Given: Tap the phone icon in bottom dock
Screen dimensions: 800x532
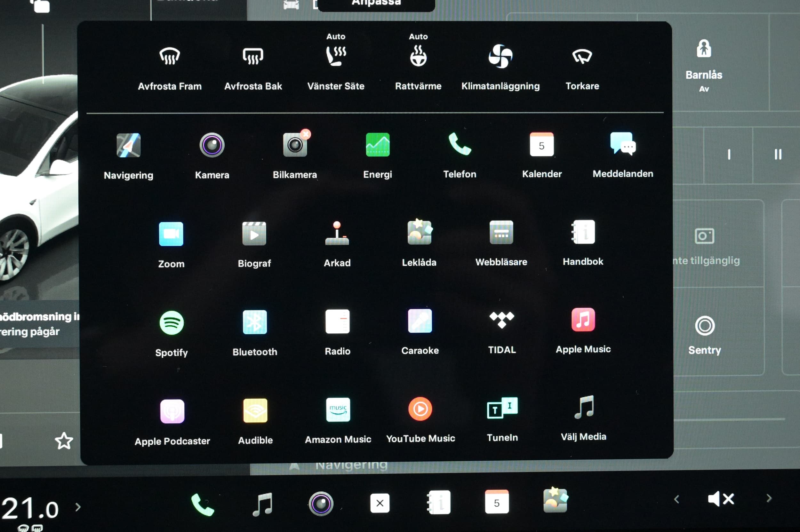Looking at the screenshot, I should [202, 504].
